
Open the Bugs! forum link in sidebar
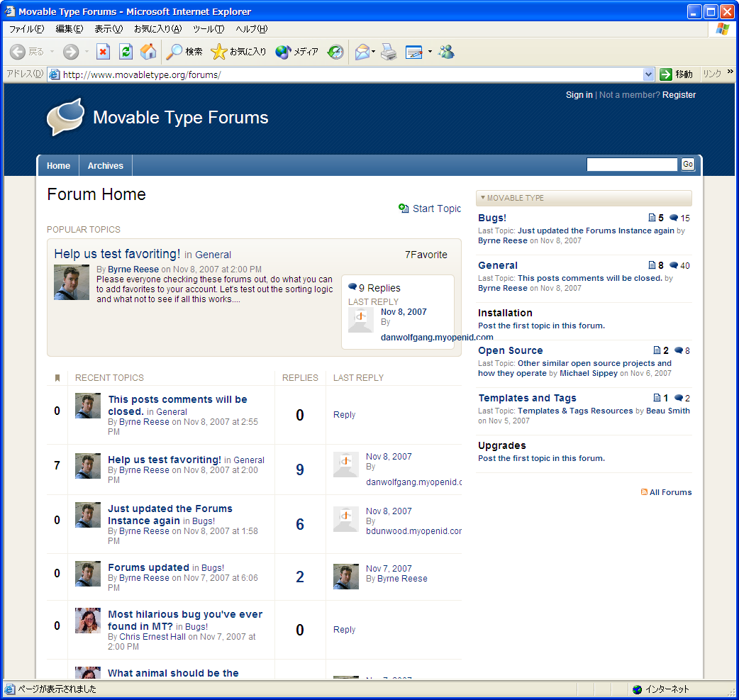(x=492, y=218)
